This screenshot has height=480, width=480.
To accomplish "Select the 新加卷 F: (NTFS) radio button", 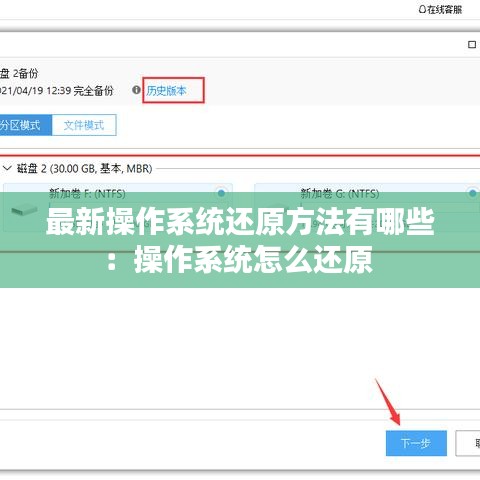I will pos(221,193).
